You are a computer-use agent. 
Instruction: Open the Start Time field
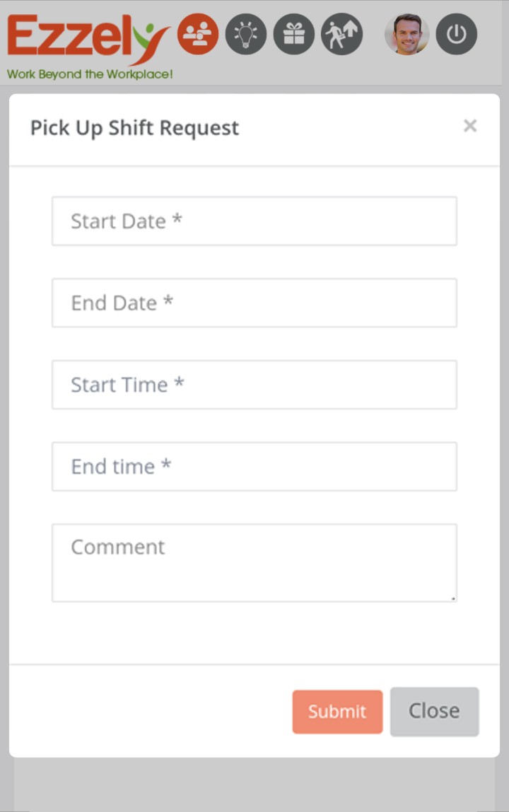pyautogui.click(x=255, y=385)
